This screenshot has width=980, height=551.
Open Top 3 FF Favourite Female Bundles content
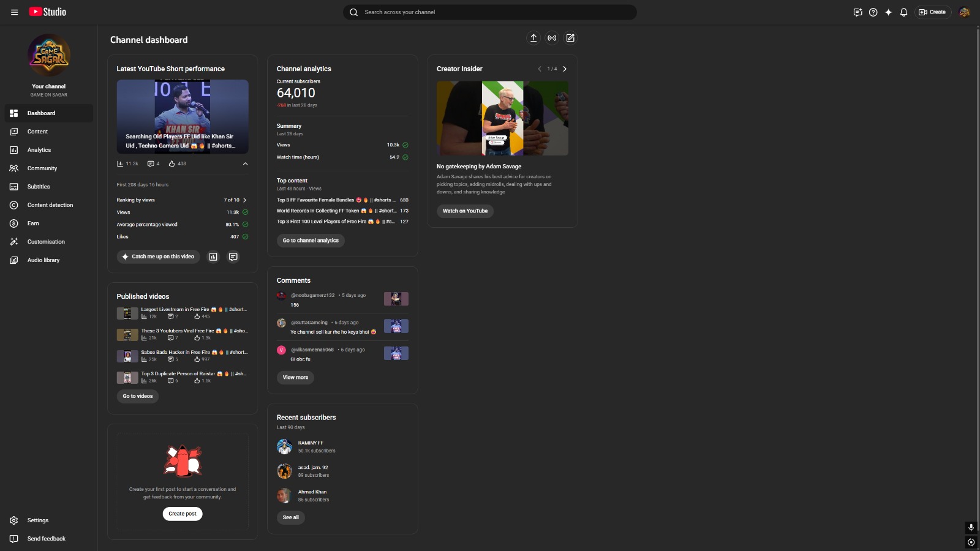coord(342,200)
